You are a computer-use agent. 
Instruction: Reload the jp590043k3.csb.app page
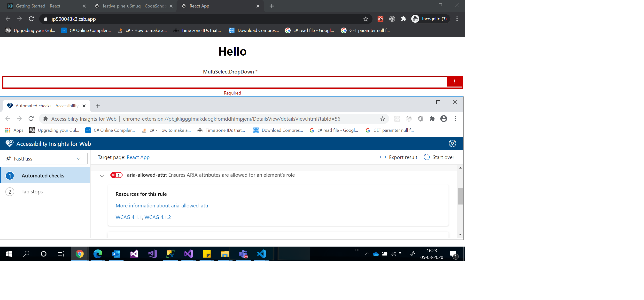[31, 19]
